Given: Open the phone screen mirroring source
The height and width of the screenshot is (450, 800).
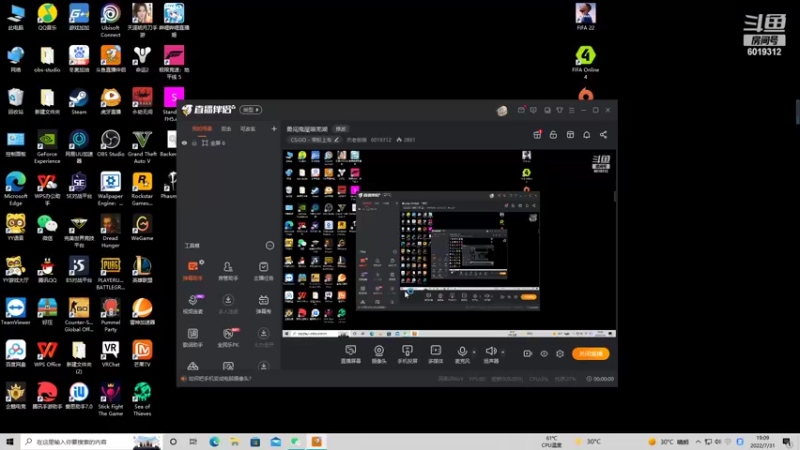Looking at the screenshot, I should tap(407, 354).
